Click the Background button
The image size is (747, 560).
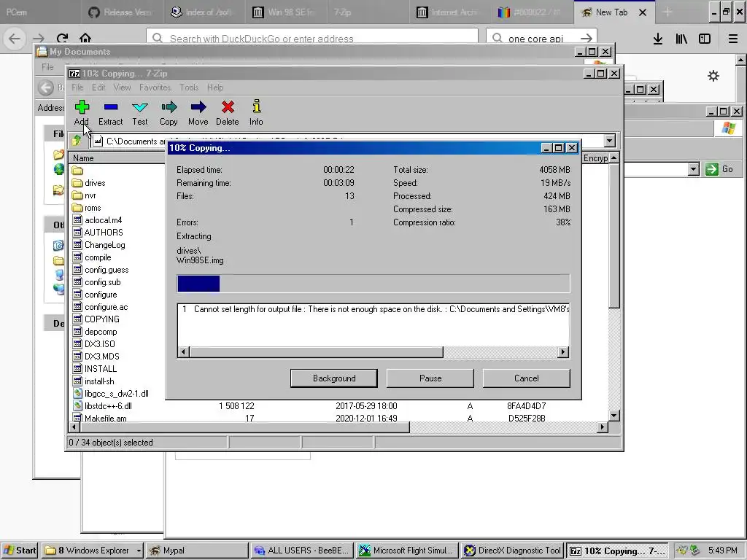coord(334,378)
